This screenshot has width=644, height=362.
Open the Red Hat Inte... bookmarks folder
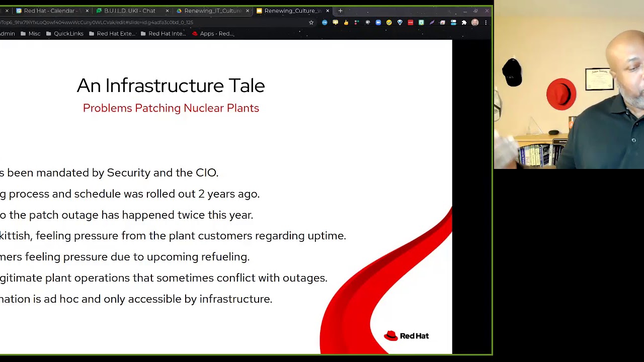(x=163, y=34)
